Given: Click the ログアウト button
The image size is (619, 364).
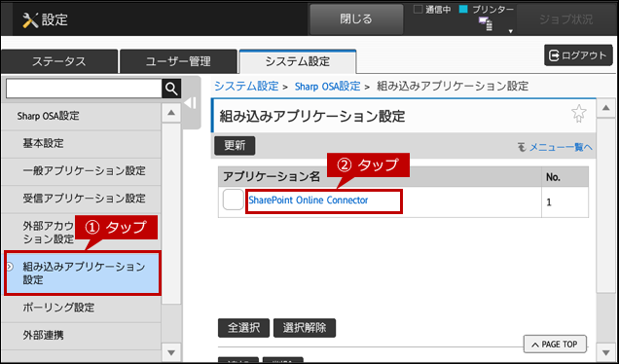Looking at the screenshot, I should click(578, 55).
